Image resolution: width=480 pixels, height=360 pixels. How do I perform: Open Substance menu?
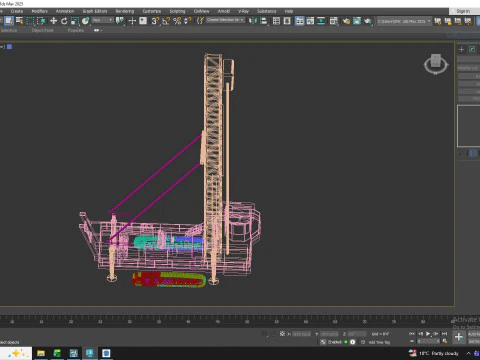coord(266,11)
